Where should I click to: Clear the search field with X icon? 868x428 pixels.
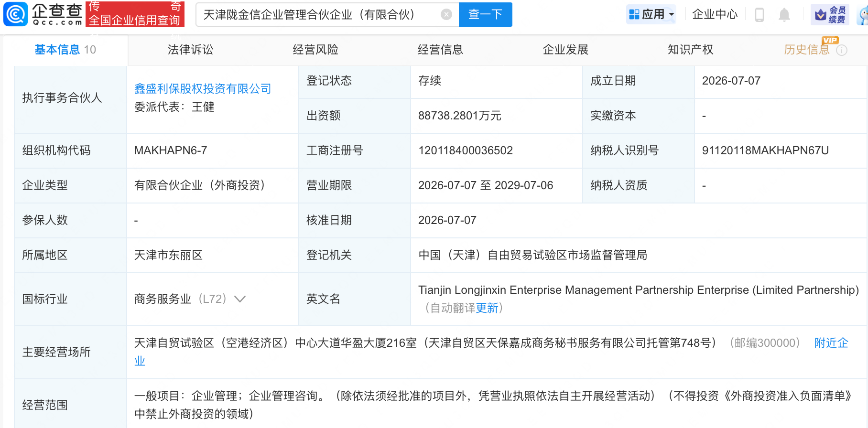coord(446,14)
